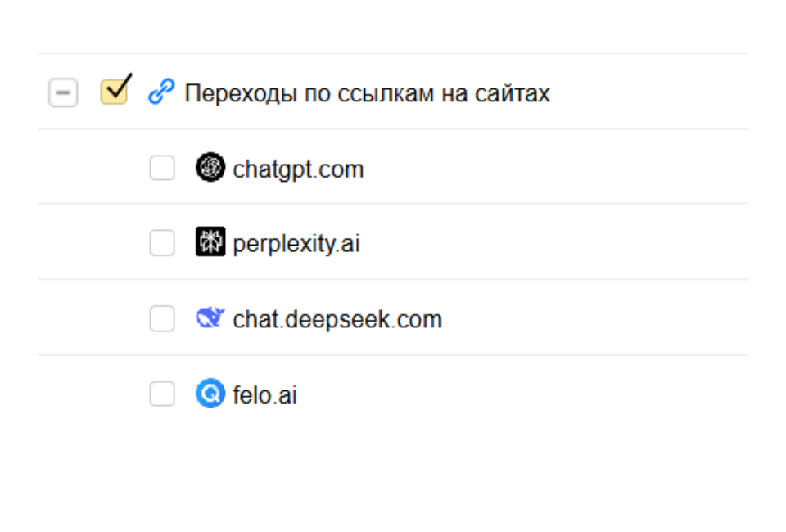Click the DeepSeek whale icon
The width and height of the screenshot is (786, 532).
tap(210, 318)
